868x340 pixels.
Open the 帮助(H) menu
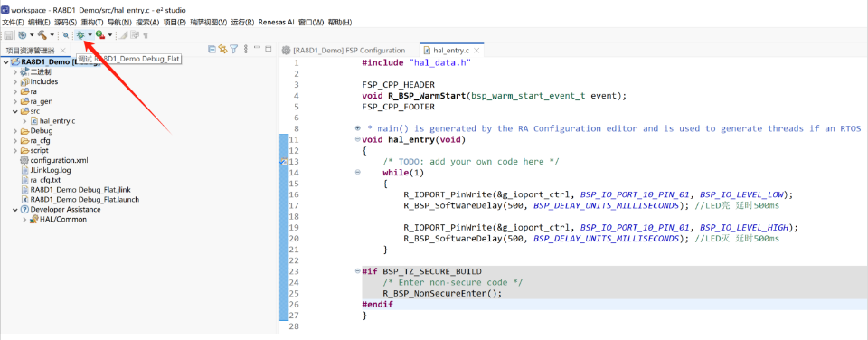[x=340, y=22]
